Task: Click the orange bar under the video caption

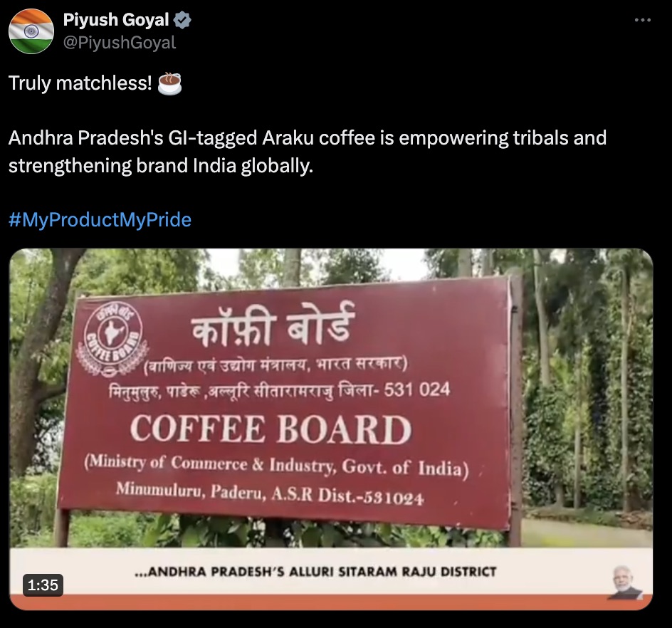Action: [x=331, y=602]
